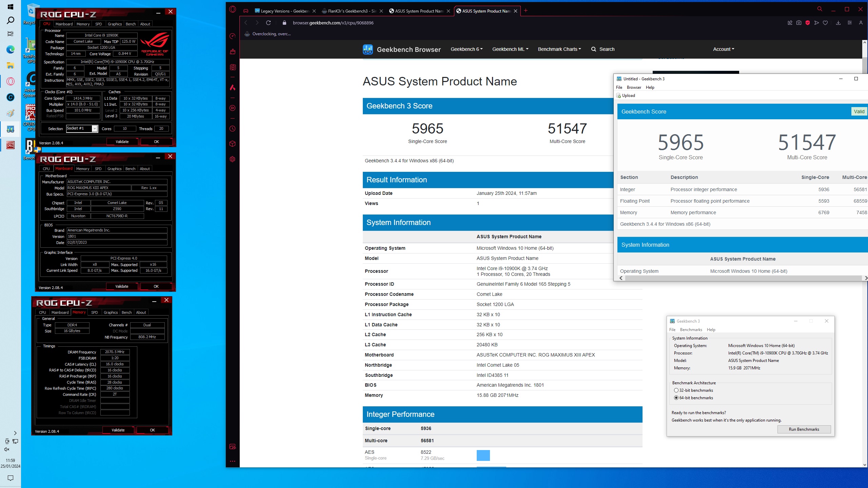Click the browser address bar URL

coord(333,23)
